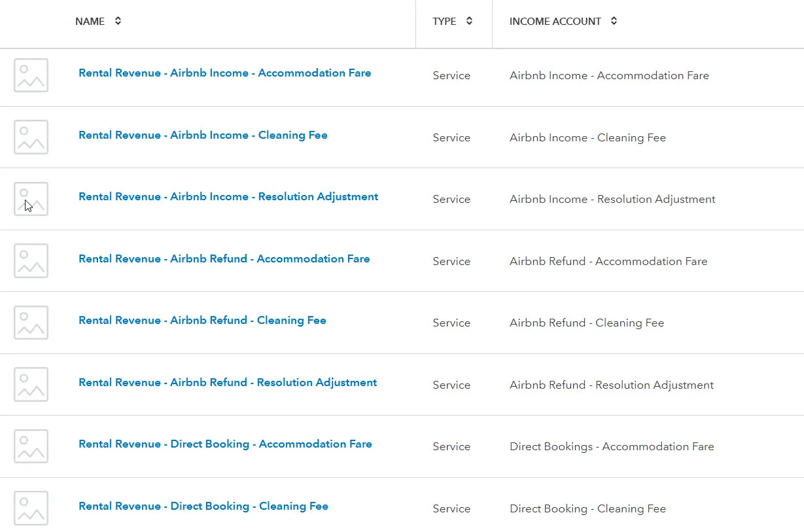
Task: Click image placeholder for Airbnb Income Accommodation Fare
Action: [31, 75]
